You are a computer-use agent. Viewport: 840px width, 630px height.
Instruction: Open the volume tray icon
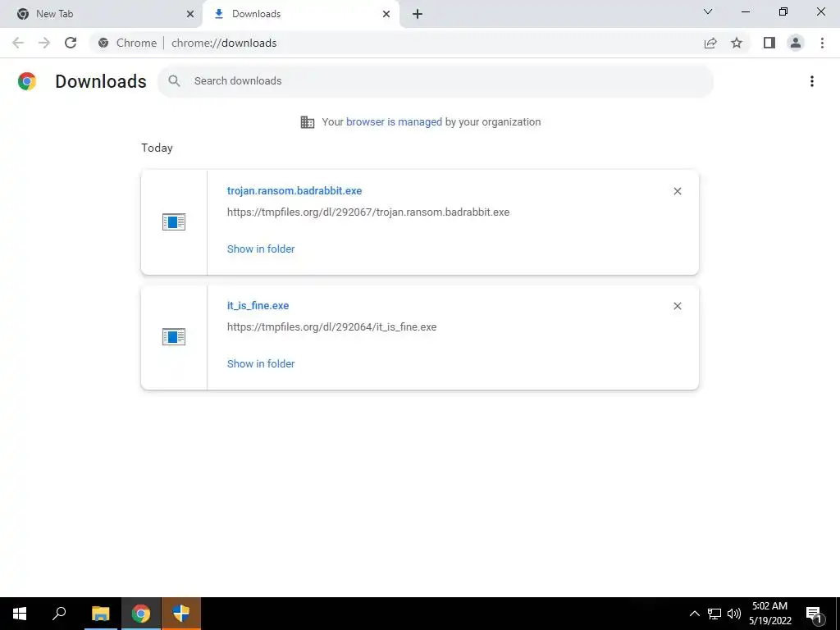(734, 614)
